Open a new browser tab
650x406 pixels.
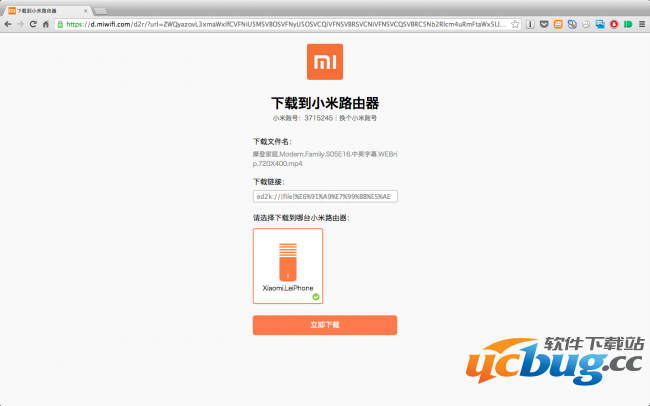click(101, 8)
